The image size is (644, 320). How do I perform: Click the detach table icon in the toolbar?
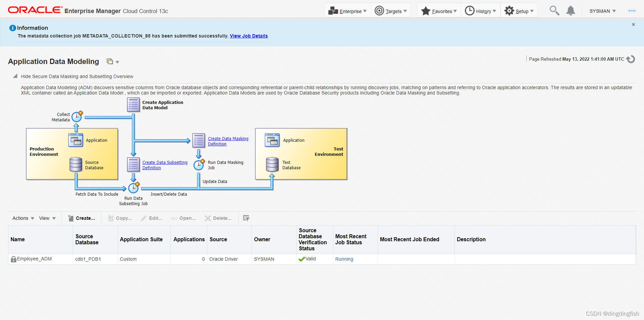246,218
